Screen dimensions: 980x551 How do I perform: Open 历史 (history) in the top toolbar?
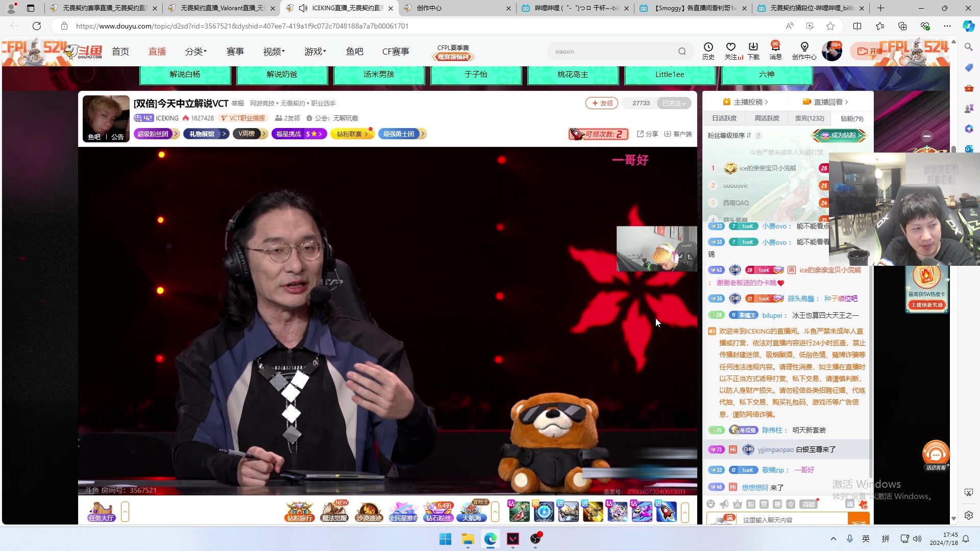[708, 51]
